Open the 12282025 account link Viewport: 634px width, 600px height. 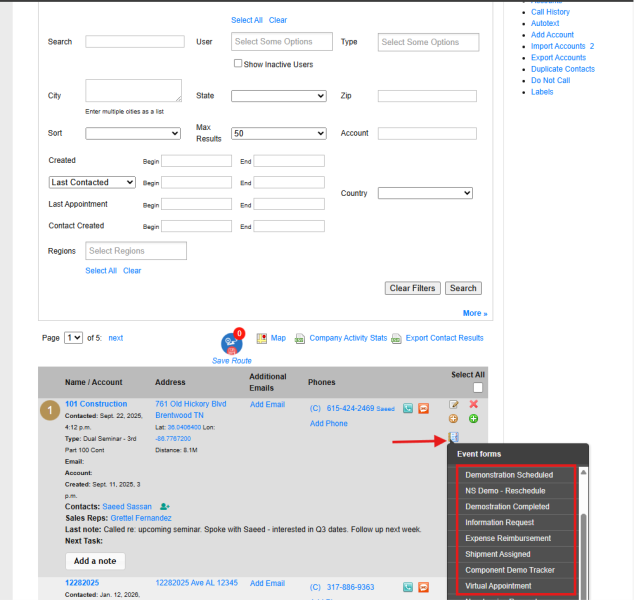(x=82, y=583)
